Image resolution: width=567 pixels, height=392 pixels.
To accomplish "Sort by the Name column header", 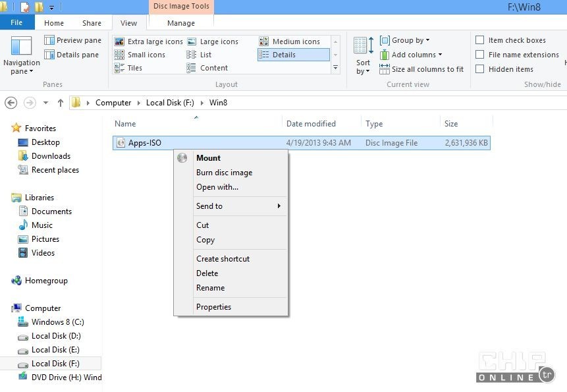I will point(197,124).
